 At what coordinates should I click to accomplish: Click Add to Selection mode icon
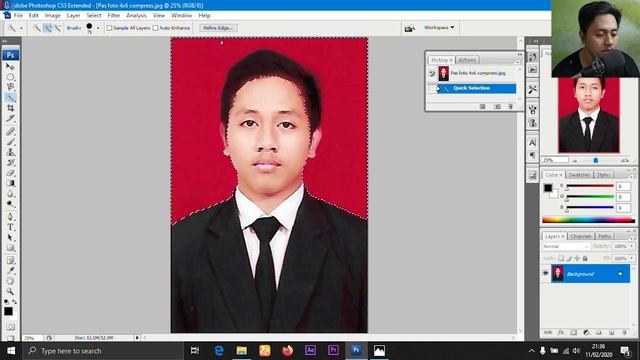[x=47, y=28]
